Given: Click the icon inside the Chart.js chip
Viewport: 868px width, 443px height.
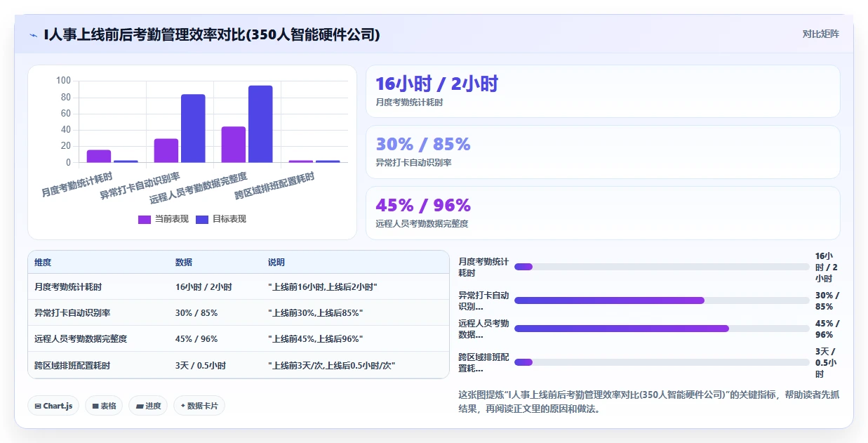Looking at the screenshot, I should coord(38,406).
